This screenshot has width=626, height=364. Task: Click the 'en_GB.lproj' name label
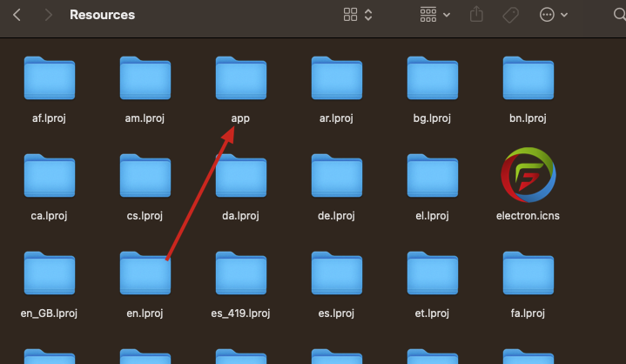point(49,313)
